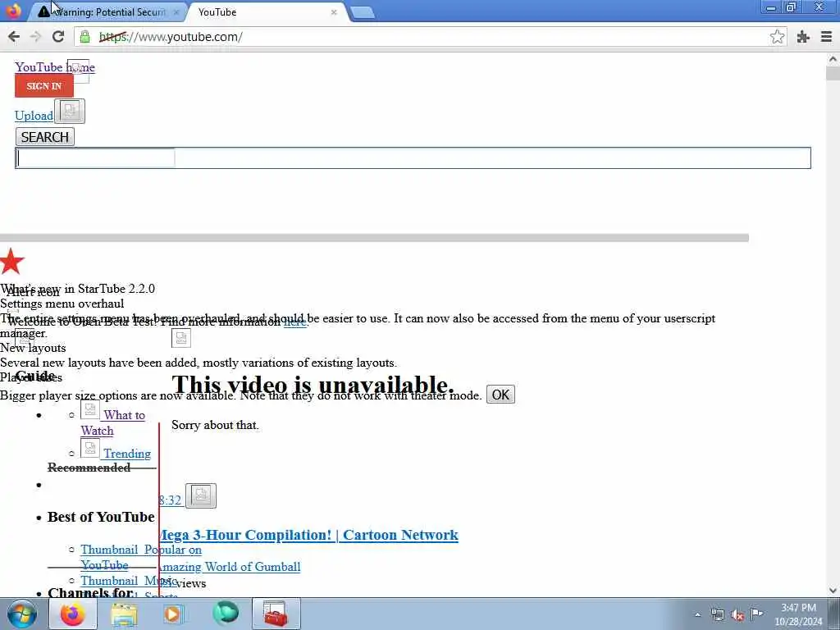Open the extensions puzzle-piece icon
840x630 pixels.
tap(802, 36)
